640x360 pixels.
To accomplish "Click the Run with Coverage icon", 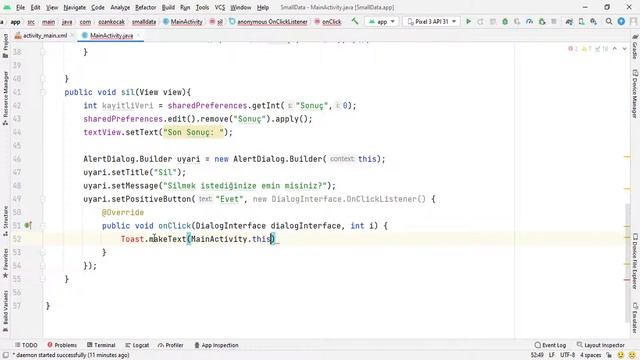I will pos(517,21).
